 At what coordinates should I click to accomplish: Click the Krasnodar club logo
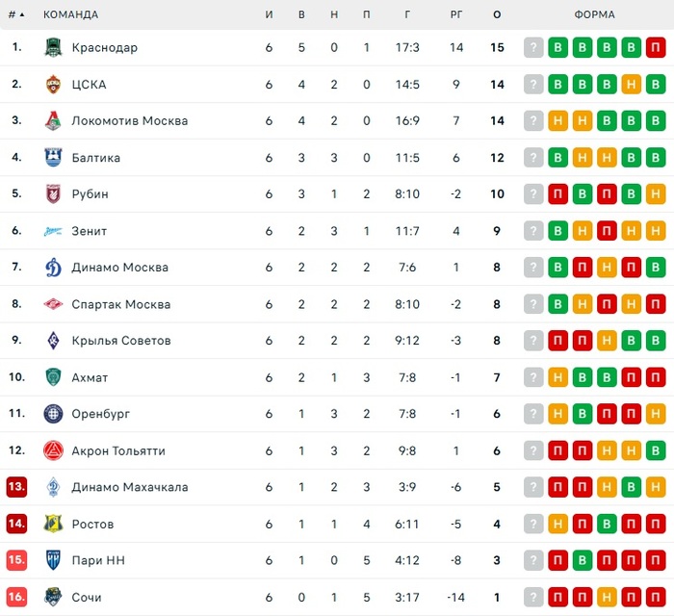(x=53, y=48)
